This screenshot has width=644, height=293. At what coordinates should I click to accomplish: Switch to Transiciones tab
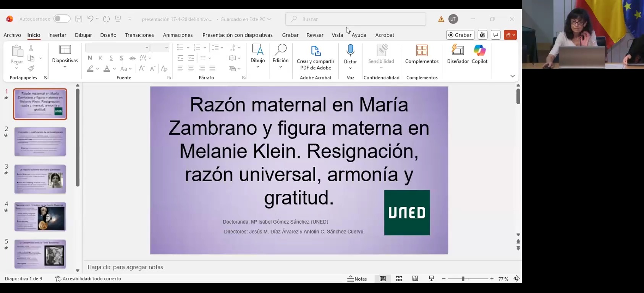coord(139,35)
